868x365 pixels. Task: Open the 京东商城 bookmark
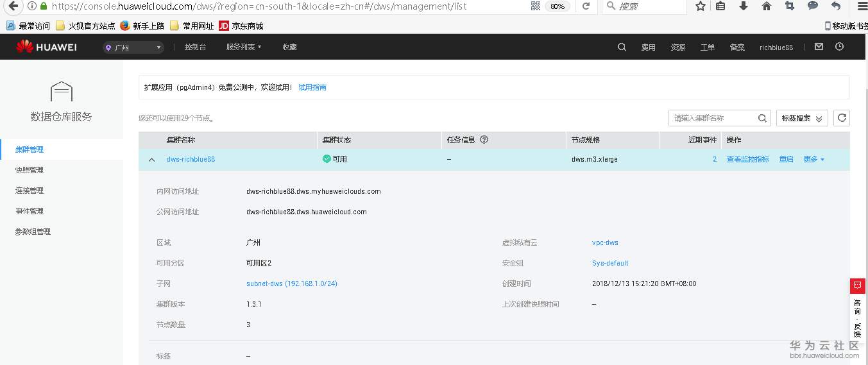[x=241, y=26]
